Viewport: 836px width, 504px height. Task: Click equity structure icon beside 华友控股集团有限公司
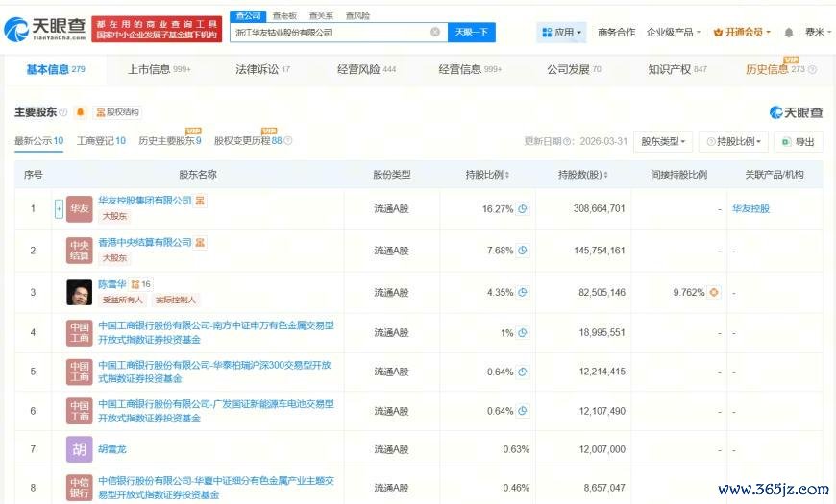pos(200,201)
